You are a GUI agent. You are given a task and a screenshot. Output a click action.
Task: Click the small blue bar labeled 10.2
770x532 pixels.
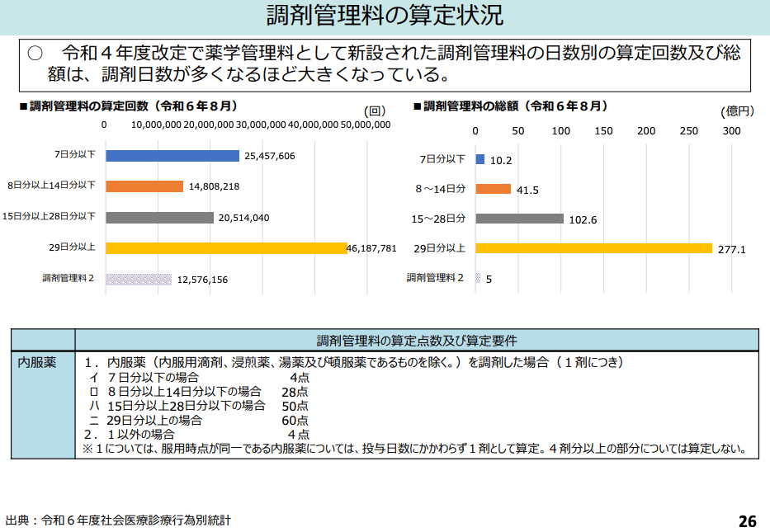pyautogui.click(x=479, y=159)
